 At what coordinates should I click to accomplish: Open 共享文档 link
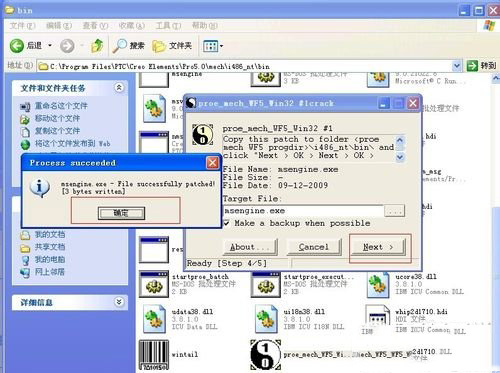coord(50,247)
